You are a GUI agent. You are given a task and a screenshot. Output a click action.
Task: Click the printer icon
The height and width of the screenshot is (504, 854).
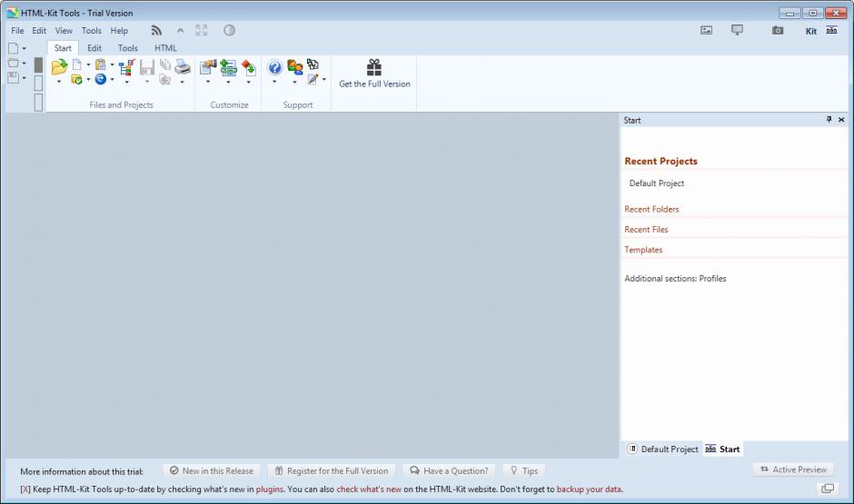(183, 67)
